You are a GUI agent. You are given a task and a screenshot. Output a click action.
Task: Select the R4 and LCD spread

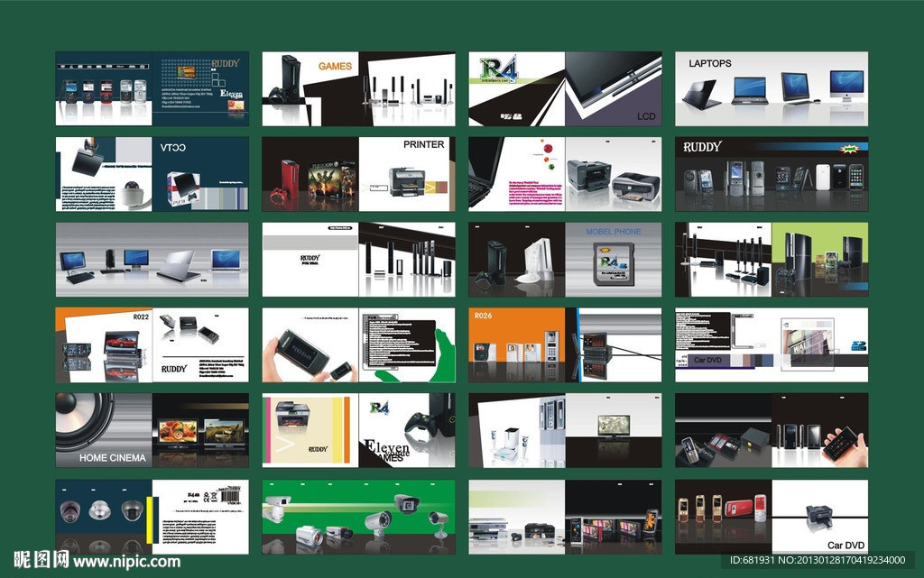pos(565,89)
